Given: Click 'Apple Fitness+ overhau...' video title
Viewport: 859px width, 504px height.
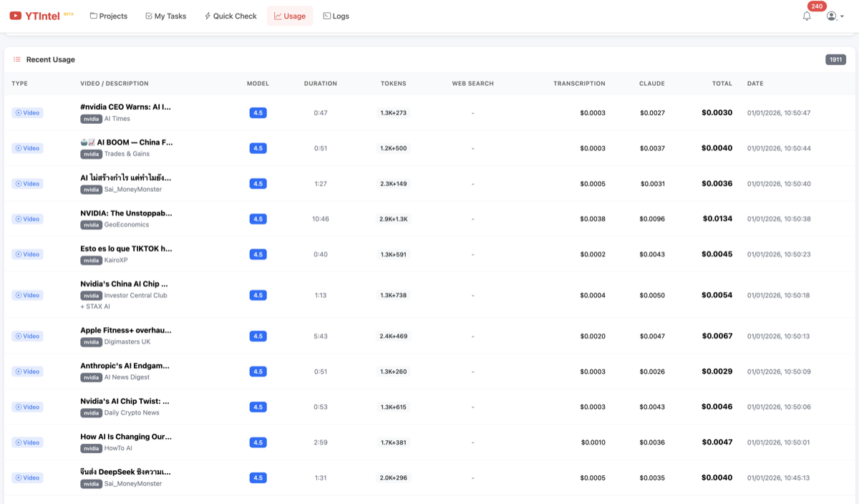Looking at the screenshot, I should tap(126, 330).
